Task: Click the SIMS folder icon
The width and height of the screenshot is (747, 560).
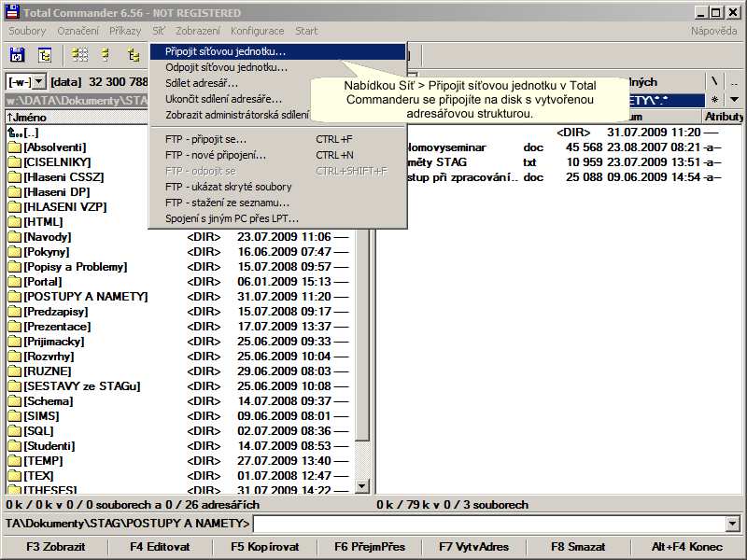Action: coord(15,416)
